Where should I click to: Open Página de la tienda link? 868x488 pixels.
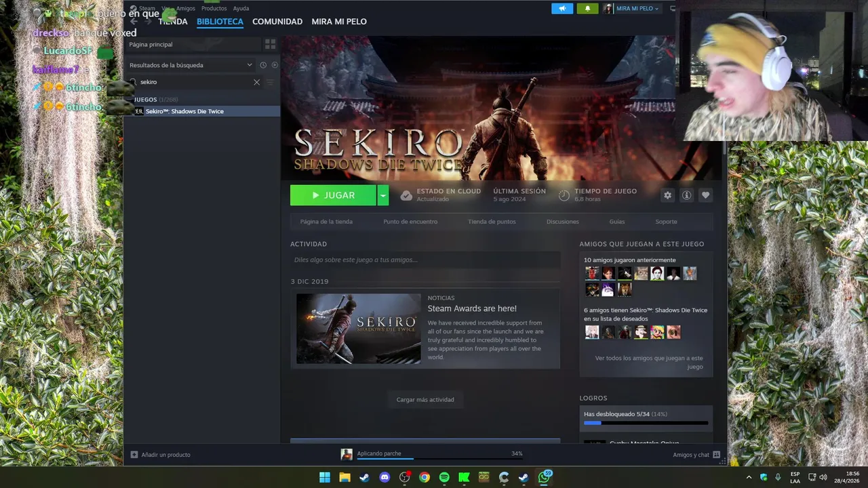coord(326,222)
